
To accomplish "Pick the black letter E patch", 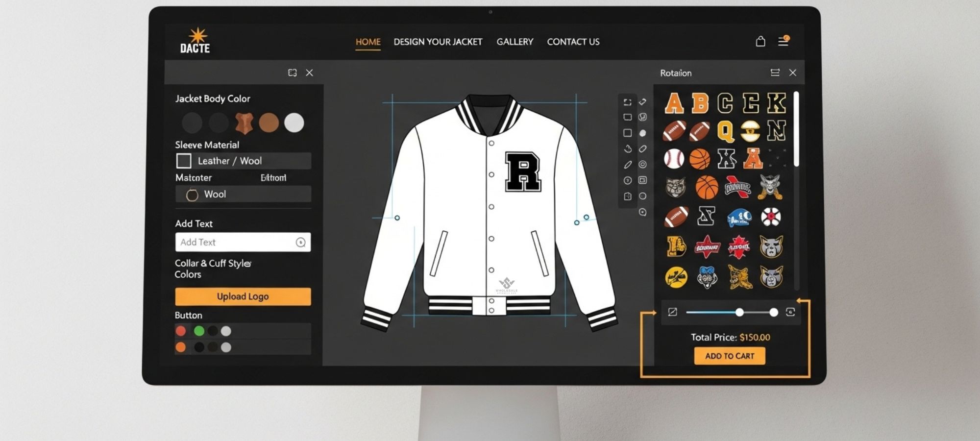I will (x=751, y=103).
